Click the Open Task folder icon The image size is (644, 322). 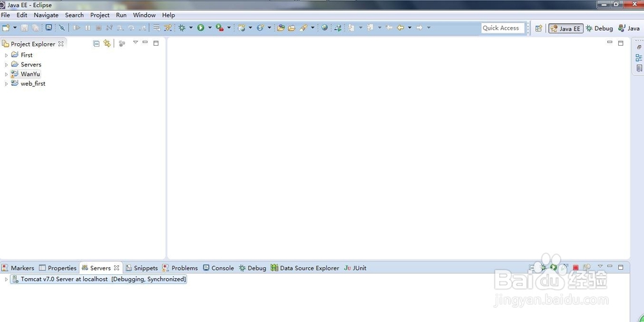pyautogui.click(x=292, y=28)
